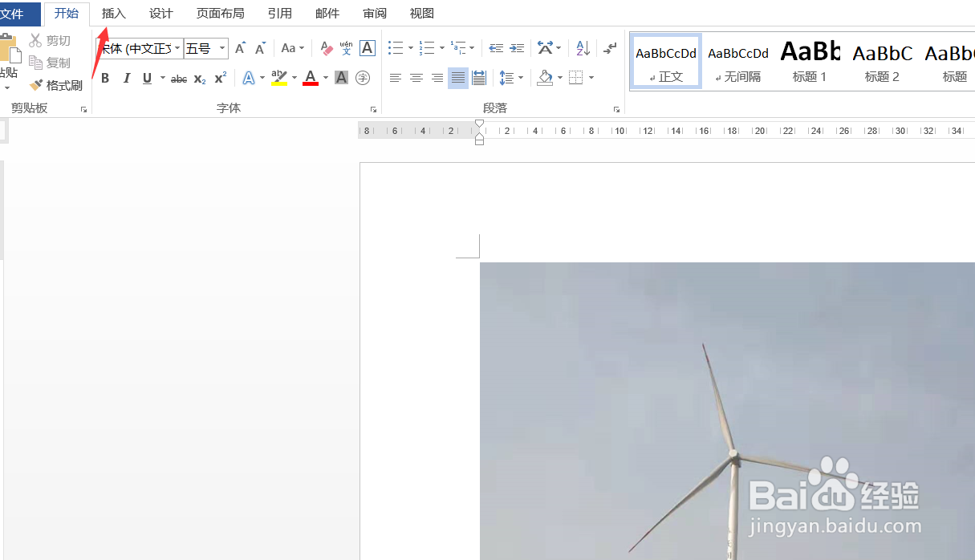Open the Aa change case dropdown
The image size is (975, 560).
pos(292,49)
